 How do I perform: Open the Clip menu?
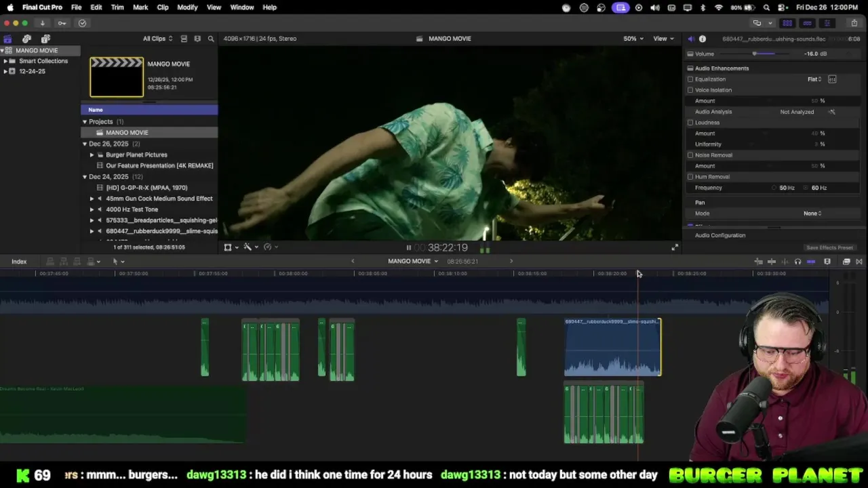(163, 7)
